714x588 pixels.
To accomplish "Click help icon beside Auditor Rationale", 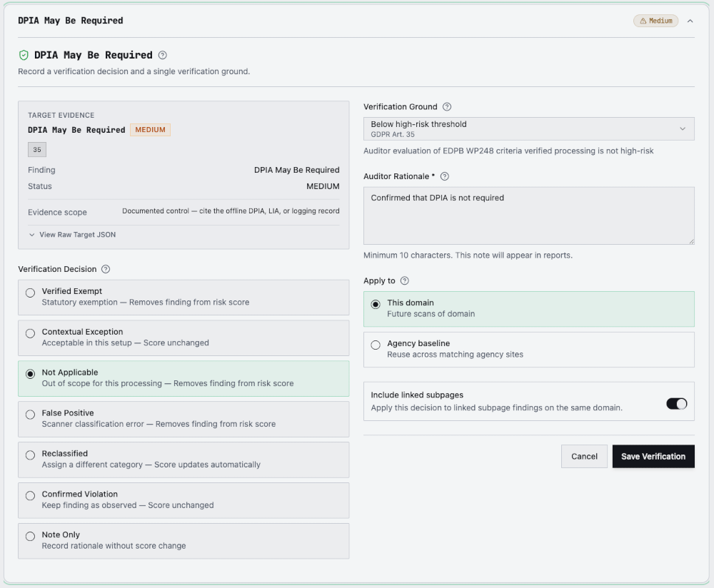I will click(x=445, y=176).
